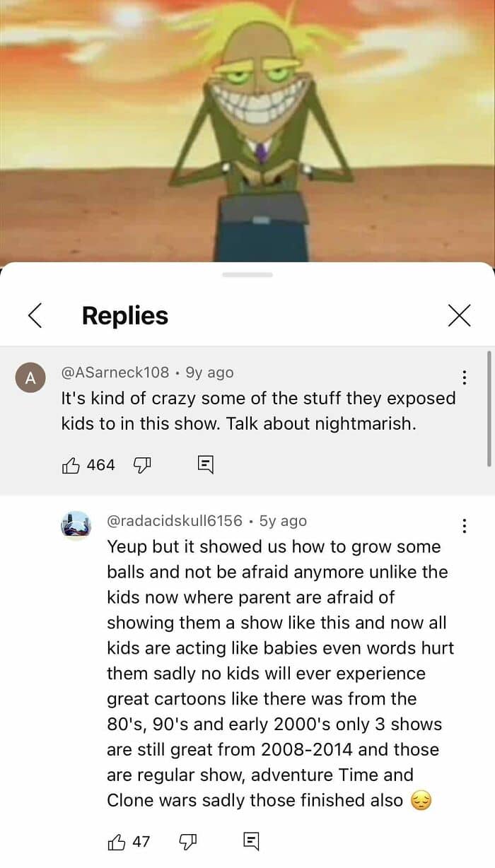Open the @radacidskull6156 username link

click(x=175, y=521)
